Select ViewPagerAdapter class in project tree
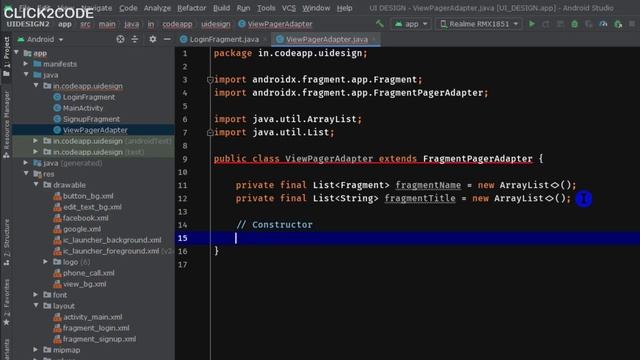 [x=90, y=130]
